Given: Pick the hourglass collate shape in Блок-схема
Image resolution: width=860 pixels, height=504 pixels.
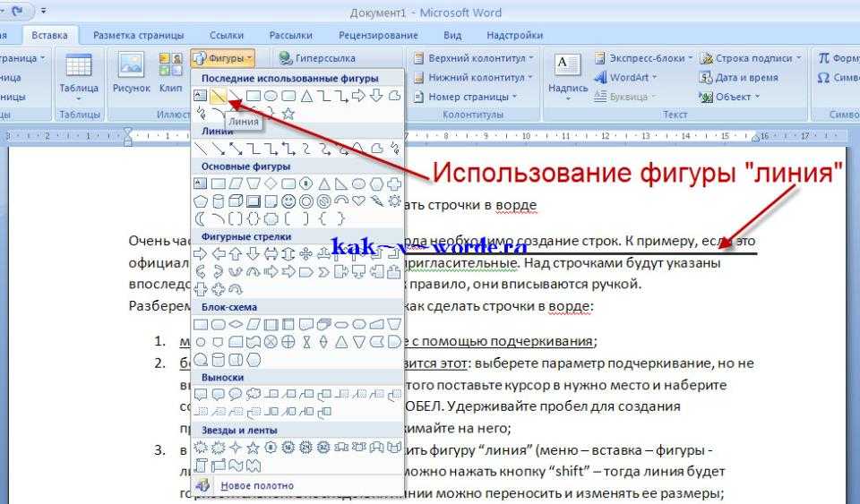Looking at the screenshot, I should coord(306,342).
